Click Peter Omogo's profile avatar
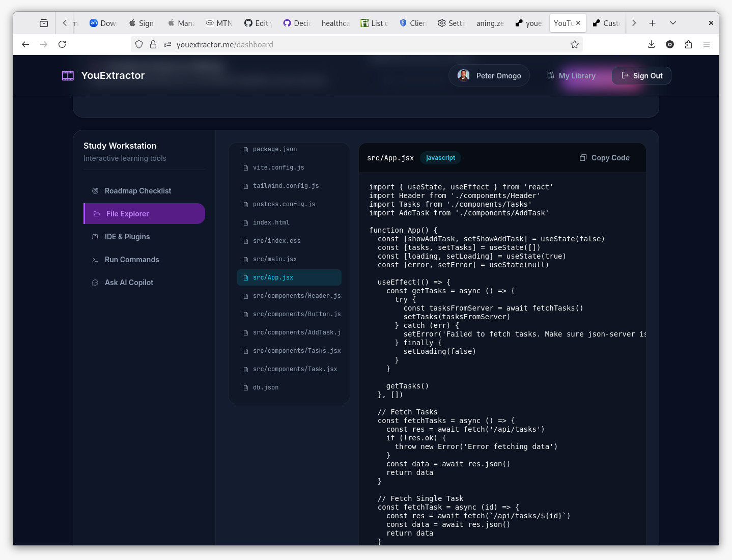 [463, 75]
